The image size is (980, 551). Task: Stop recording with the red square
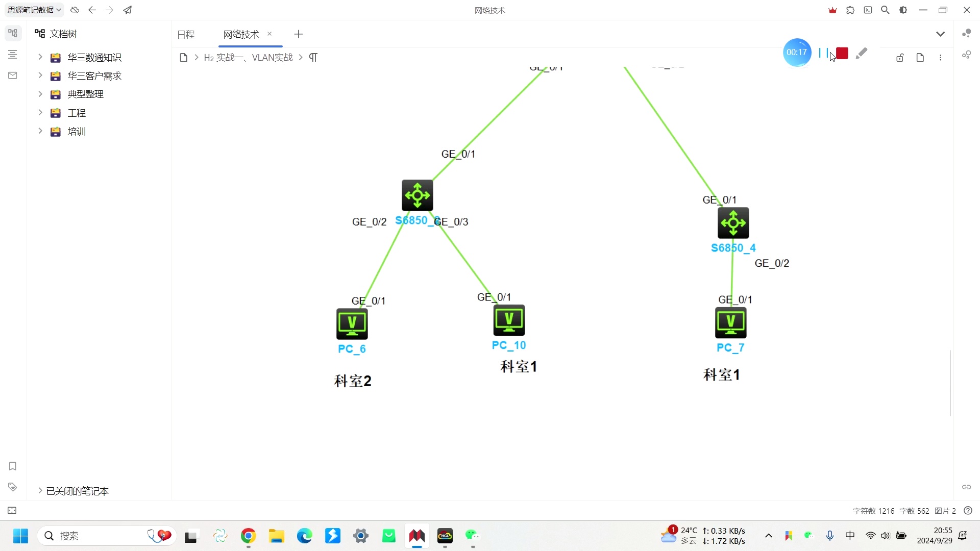[x=842, y=53]
